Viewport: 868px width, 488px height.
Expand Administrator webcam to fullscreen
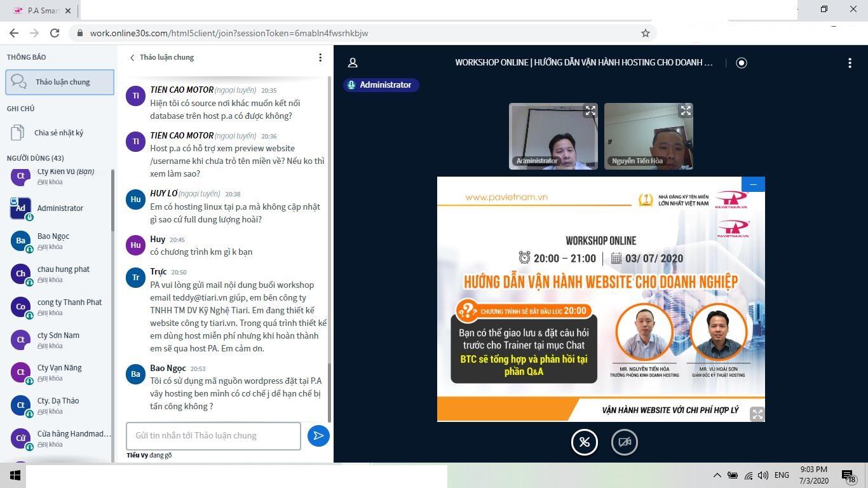tap(590, 111)
